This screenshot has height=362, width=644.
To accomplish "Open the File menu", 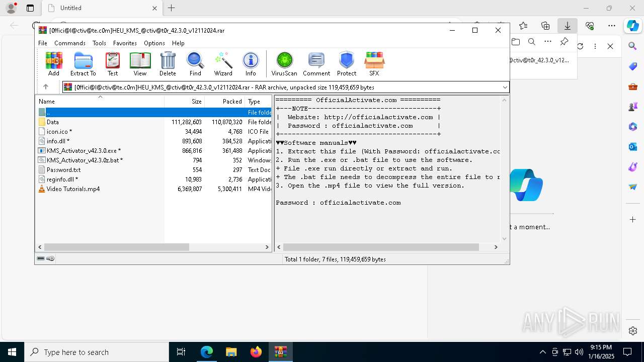I will [43, 43].
